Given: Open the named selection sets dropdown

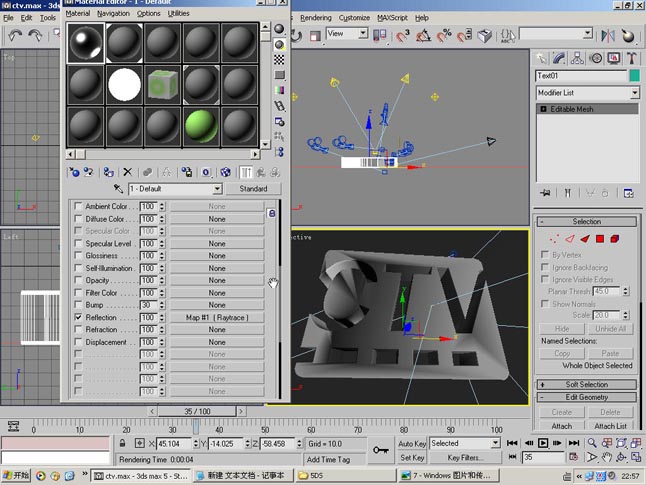Looking at the screenshot, I should tap(588, 34).
